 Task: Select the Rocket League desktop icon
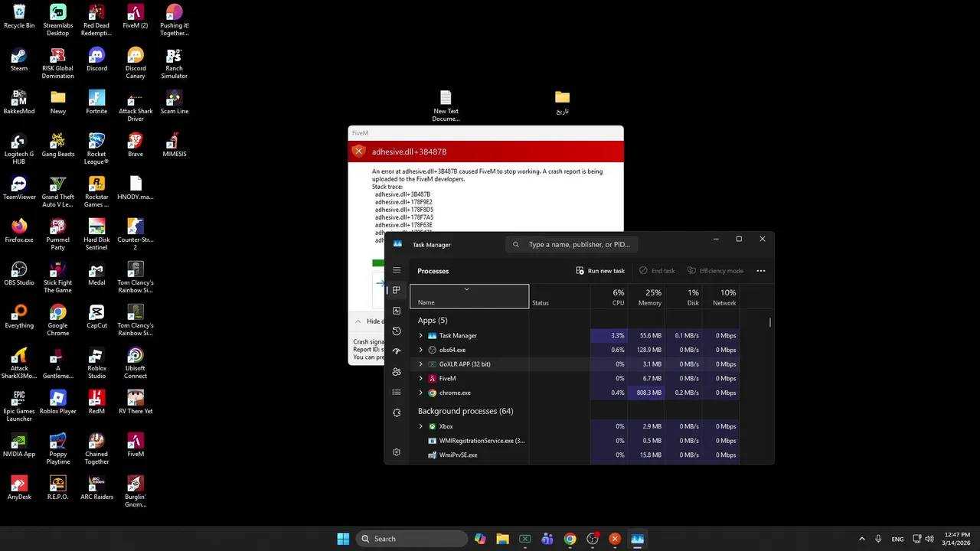[x=96, y=149]
